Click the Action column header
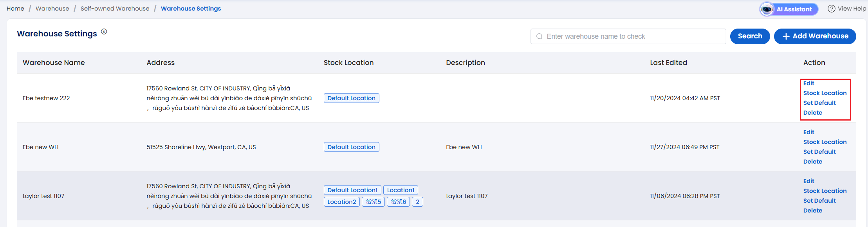This screenshot has height=227, width=868. point(814,63)
